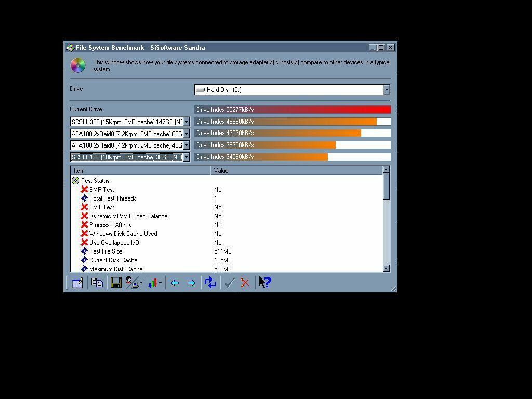Select the Processor Affinity row text
This screenshot has width=532, height=399.
click(110, 225)
